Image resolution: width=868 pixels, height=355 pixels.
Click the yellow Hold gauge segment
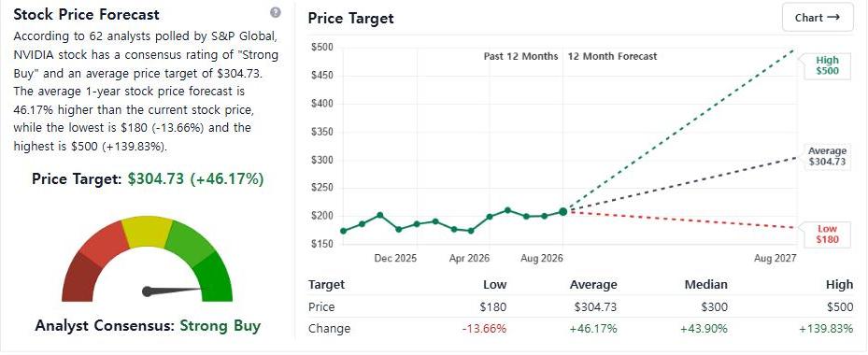[x=148, y=232]
